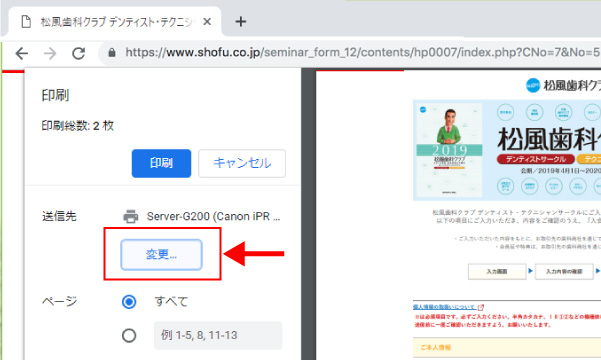The height and width of the screenshot is (360, 601).
Task: Click the printer icon beside Server-G200
Action: click(x=131, y=217)
